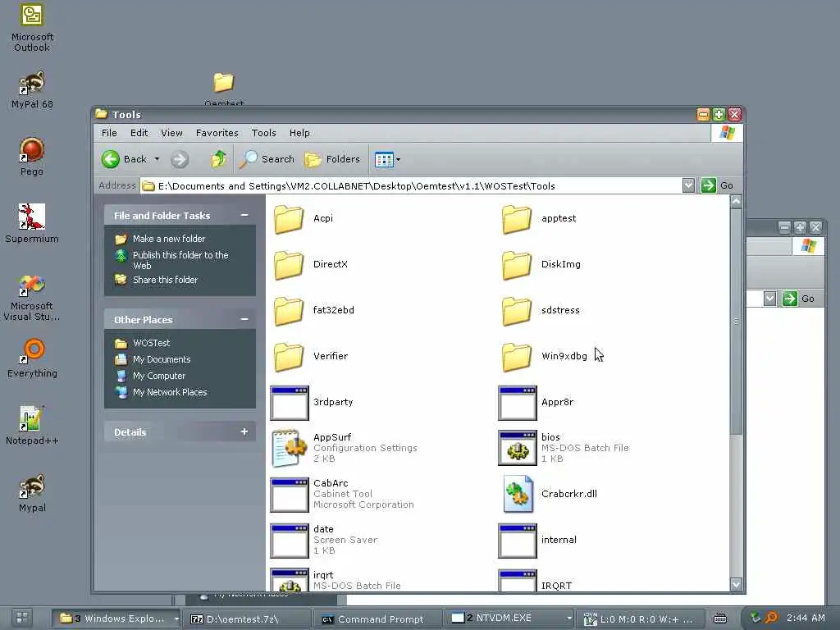Click the Search toolbar button
The width and height of the screenshot is (840, 630).
click(267, 159)
